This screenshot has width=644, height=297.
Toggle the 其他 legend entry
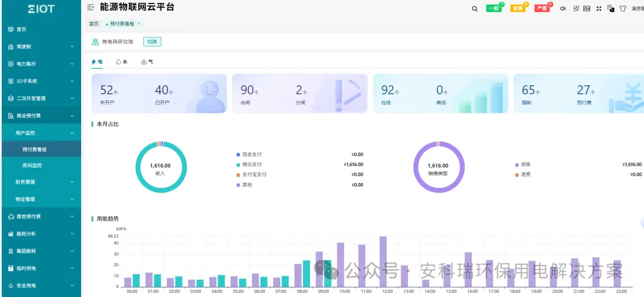coord(244,185)
